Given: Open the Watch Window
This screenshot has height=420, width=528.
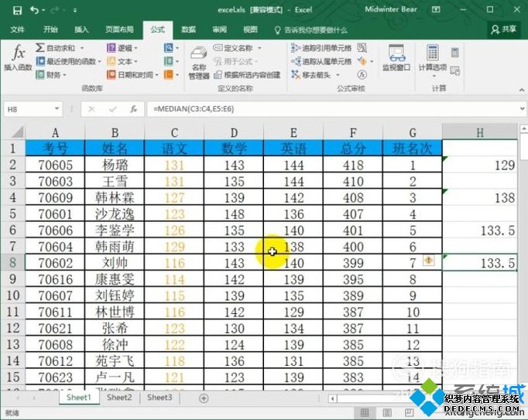Looking at the screenshot, I should coord(396,58).
